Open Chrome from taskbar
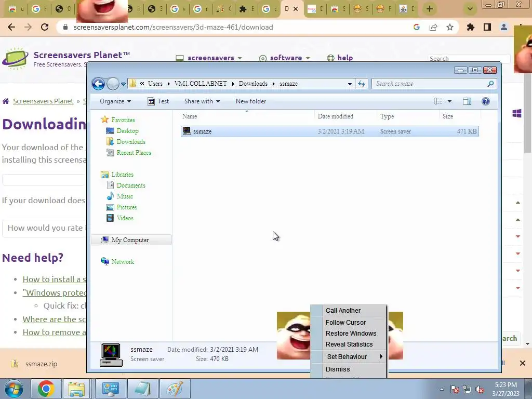 pyautogui.click(x=46, y=389)
